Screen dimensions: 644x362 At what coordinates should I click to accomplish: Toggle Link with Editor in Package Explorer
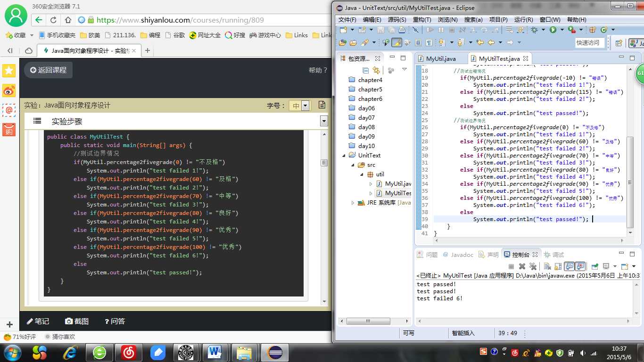click(x=376, y=70)
